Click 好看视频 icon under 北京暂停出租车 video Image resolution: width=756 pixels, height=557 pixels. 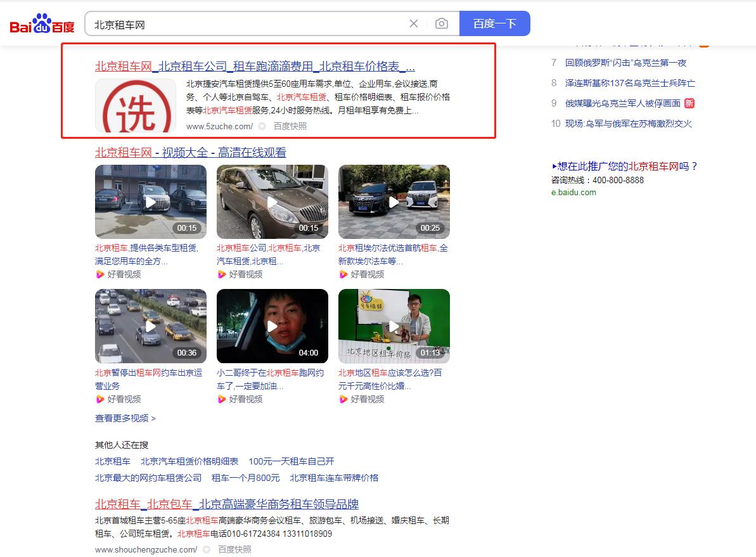[99, 399]
